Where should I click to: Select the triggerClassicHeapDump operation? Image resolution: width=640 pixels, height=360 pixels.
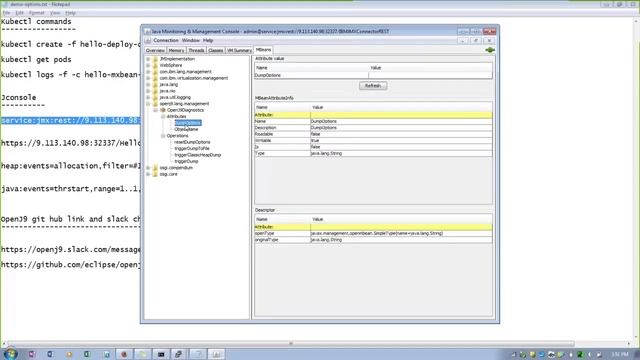pyautogui.click(x=198, y=155)
